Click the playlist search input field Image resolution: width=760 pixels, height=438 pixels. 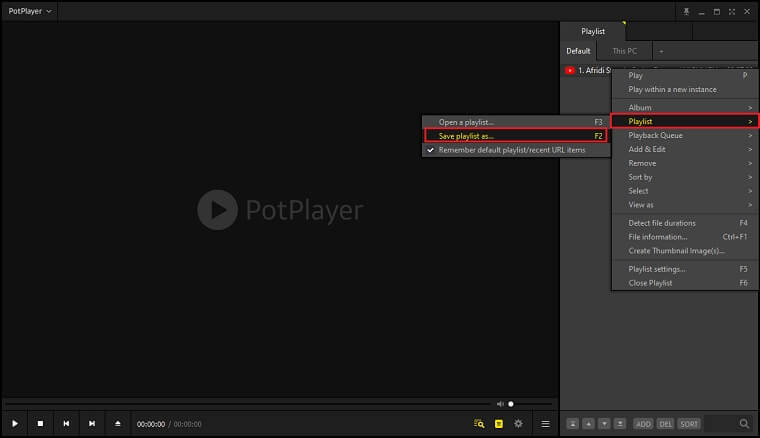721,424
